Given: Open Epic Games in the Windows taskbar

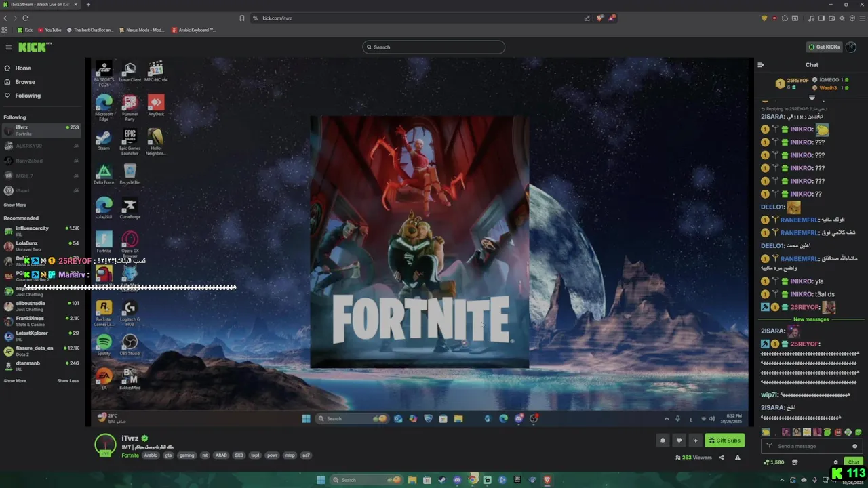Looking at the screenshot, I should pyautogui.click(x=517, y=480).
